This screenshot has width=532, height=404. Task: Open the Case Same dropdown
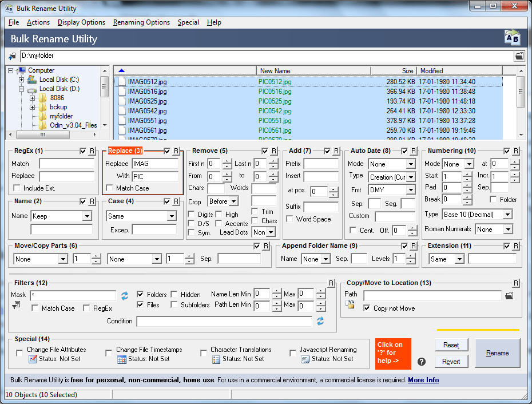(172, 216)
